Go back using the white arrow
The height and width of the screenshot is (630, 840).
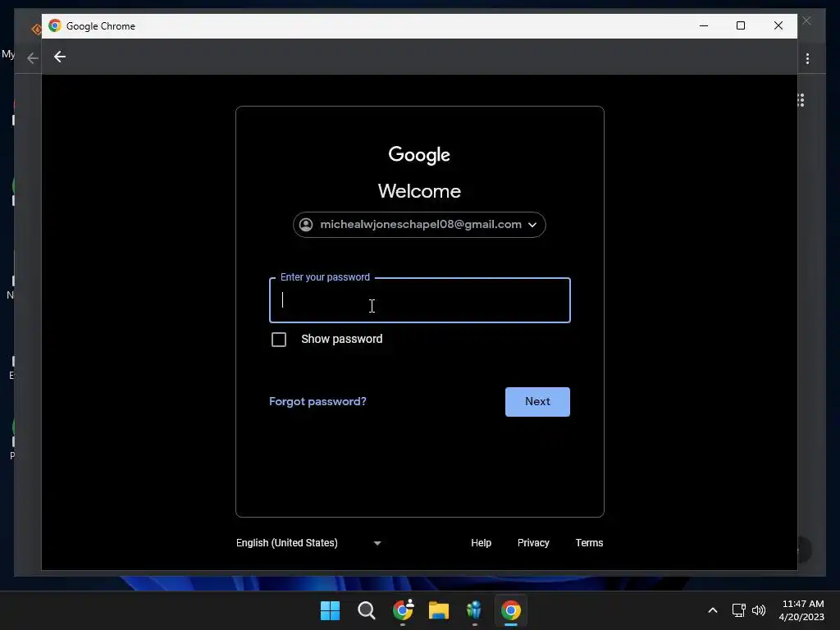[x=59, y=57]
